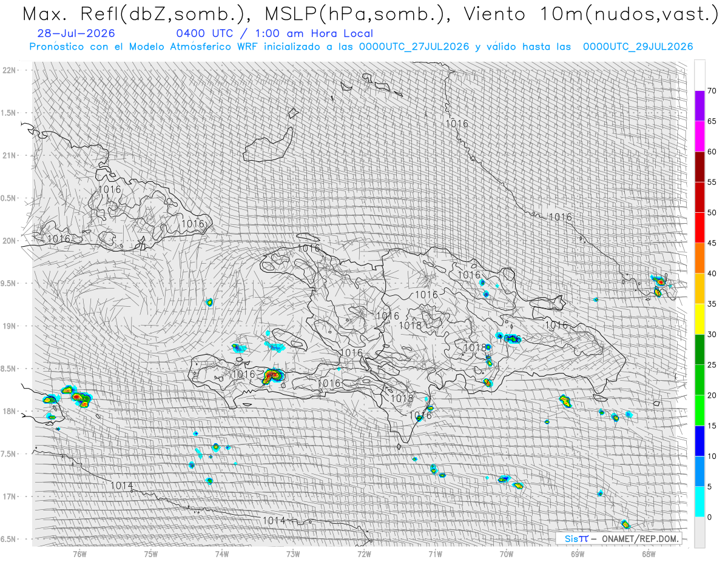
Task: Click the colorbar value '10'
Action: tap(712, 456)
